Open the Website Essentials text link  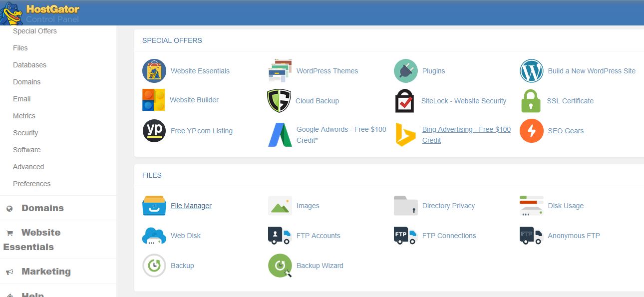pos(200,71)
